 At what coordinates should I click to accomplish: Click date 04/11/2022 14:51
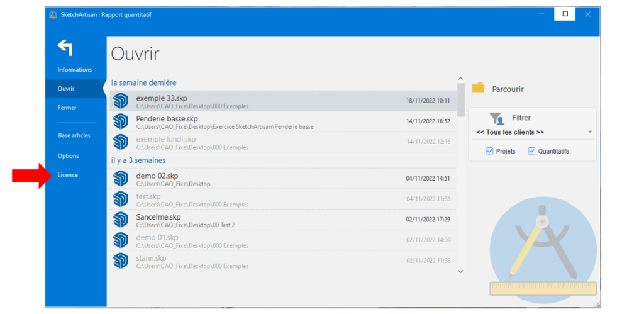coord(428,178)
